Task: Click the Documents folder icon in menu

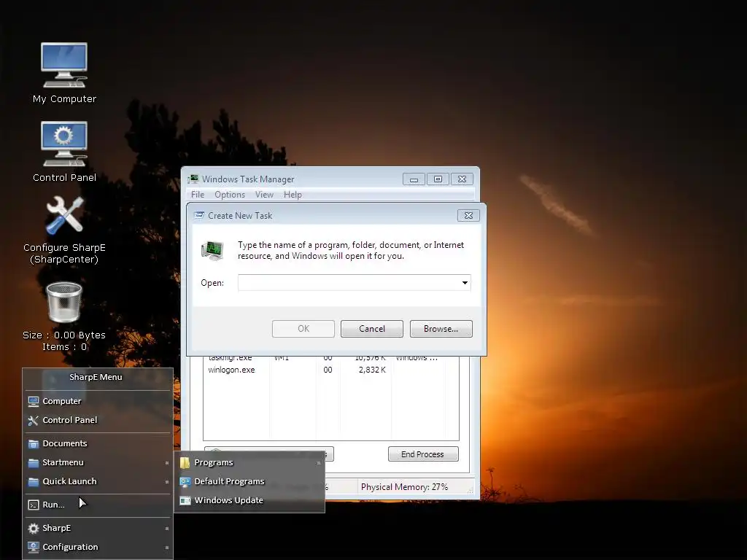Action: pyautogui.click(x=34, y=444)
